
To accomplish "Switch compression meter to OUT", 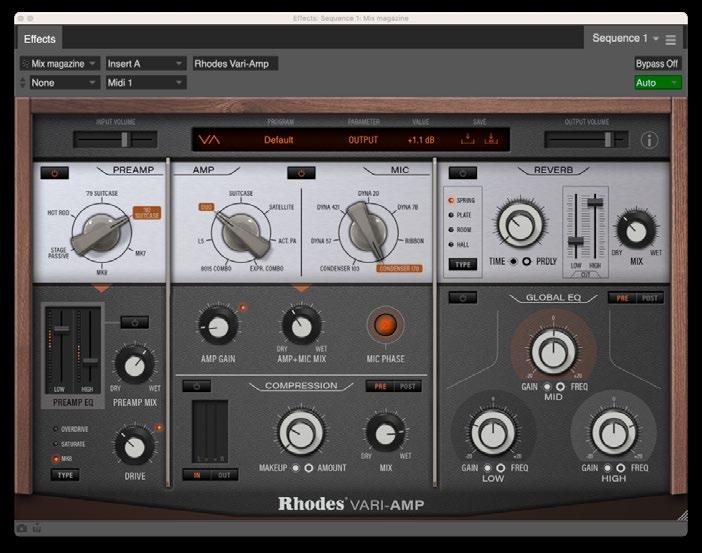I will point(224,475).
